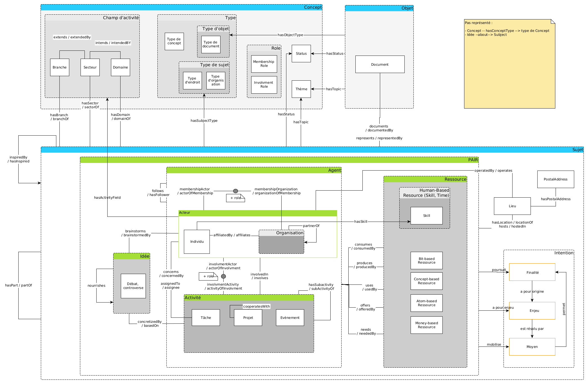Select the Document box
Image resolution: width=588 pixels, height=384 pixels.
(380, 64)
